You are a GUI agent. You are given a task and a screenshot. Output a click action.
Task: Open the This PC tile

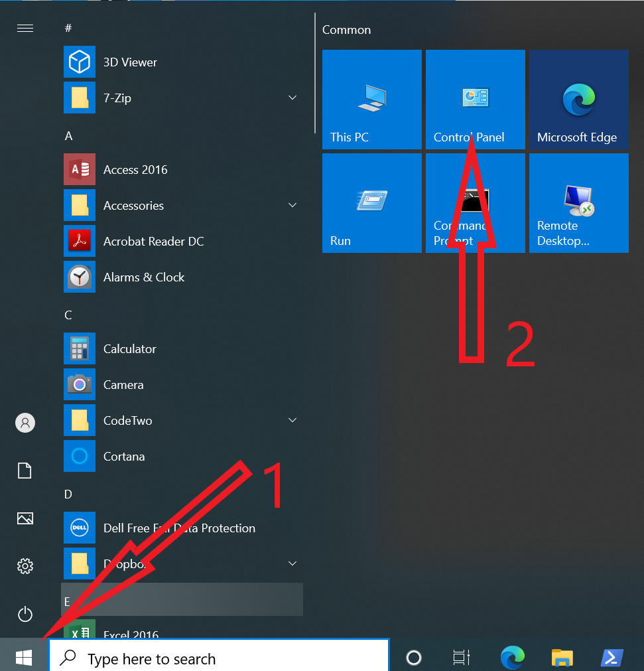(372, 100)
